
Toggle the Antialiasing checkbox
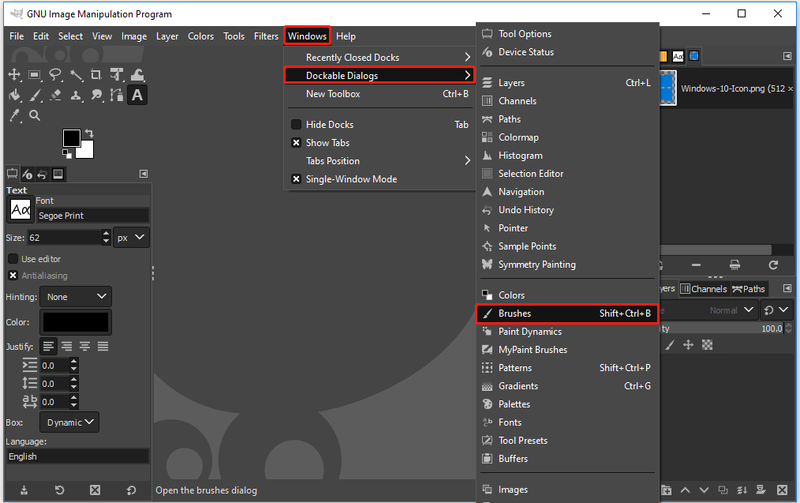pos(13,275)
